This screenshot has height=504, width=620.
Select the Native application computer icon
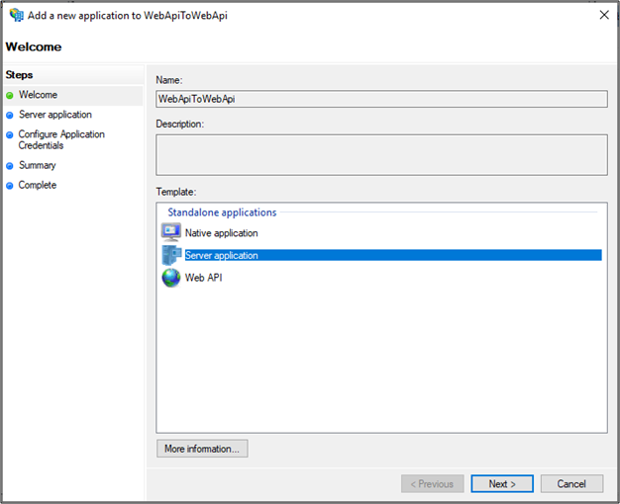pos(171,232)
